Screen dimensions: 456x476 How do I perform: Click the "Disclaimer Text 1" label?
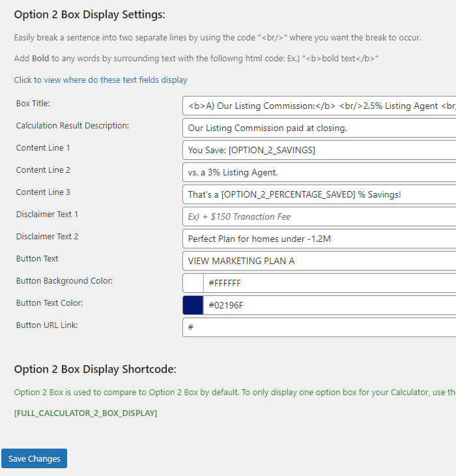[x=47, y=215]
